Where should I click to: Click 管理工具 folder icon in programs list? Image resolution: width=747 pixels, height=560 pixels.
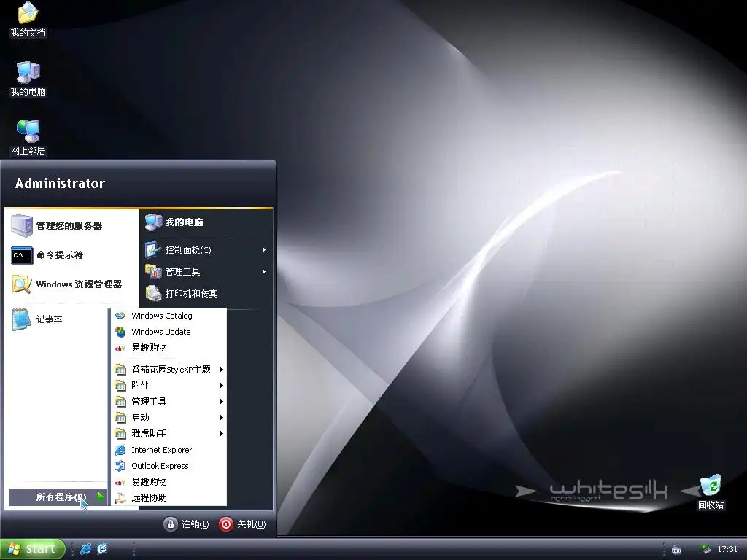coord(120,402)
